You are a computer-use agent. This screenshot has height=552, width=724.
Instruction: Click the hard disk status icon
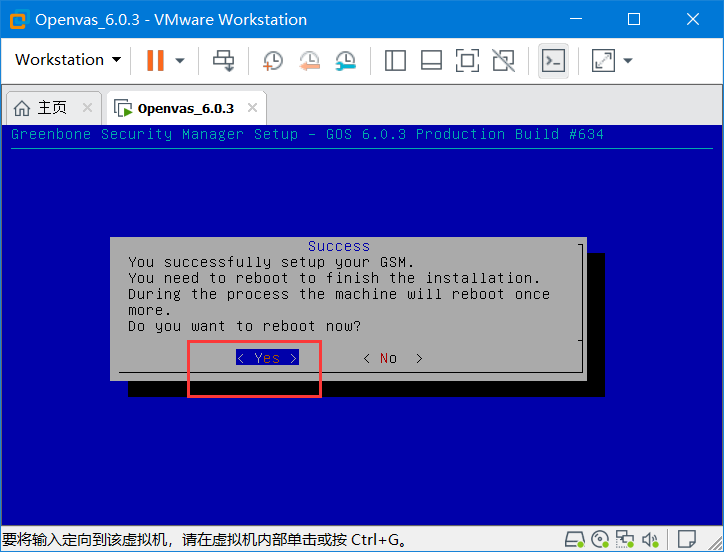[x=575, y=539]
